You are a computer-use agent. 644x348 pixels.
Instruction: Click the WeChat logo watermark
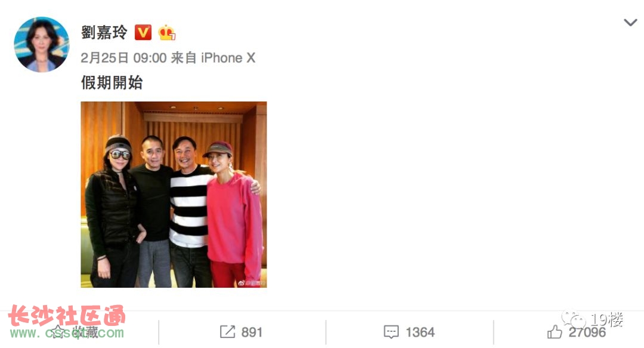[574, 319]
